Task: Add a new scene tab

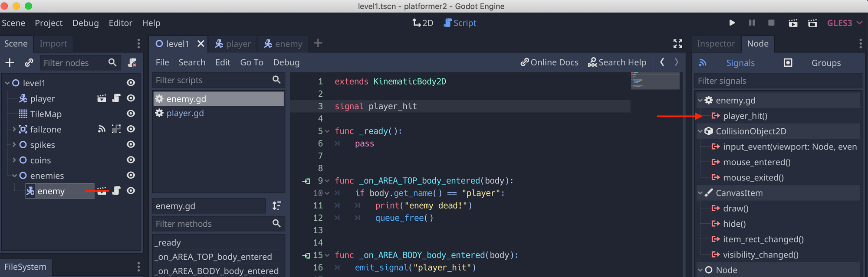Action: [x=318, y=43]
